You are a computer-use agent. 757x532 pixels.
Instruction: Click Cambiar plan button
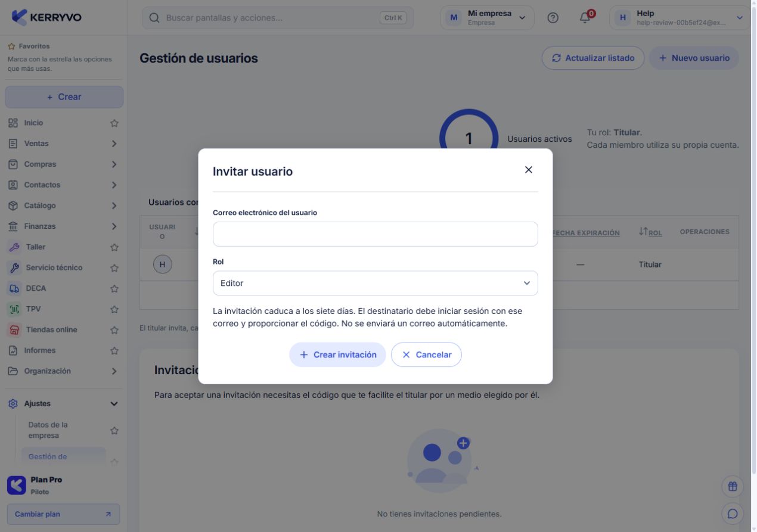point(63,514)
